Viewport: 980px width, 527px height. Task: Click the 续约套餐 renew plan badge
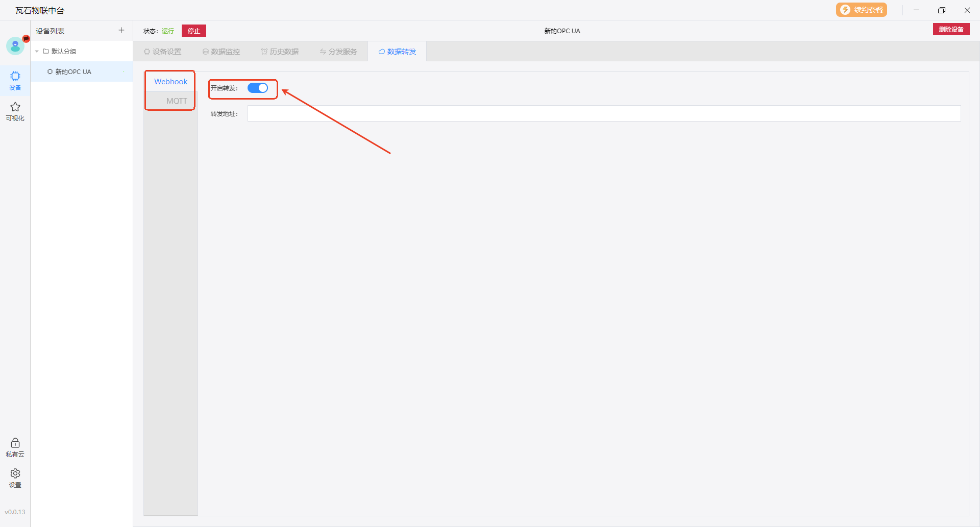861,10
